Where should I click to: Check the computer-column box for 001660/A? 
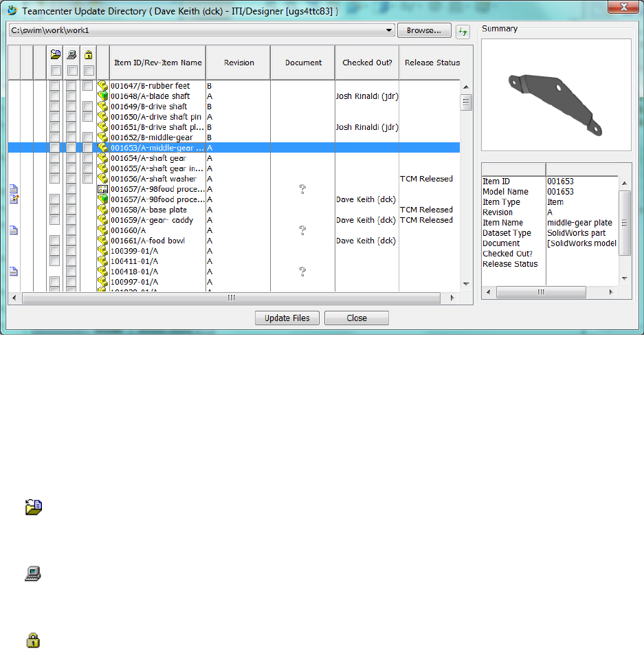coord(71,230)
